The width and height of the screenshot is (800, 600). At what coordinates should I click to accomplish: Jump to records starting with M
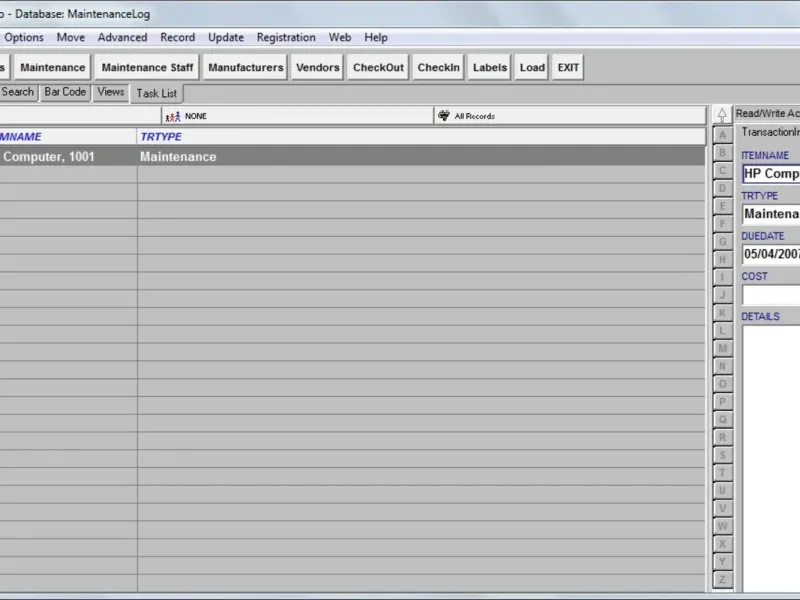click(x=722, y=348)
